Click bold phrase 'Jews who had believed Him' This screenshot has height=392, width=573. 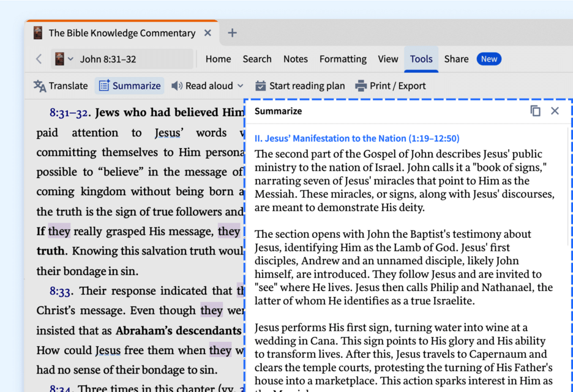170,113
